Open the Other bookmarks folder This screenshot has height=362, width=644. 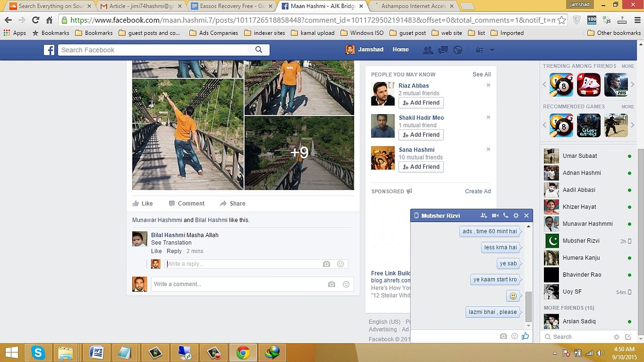point(614,33)
